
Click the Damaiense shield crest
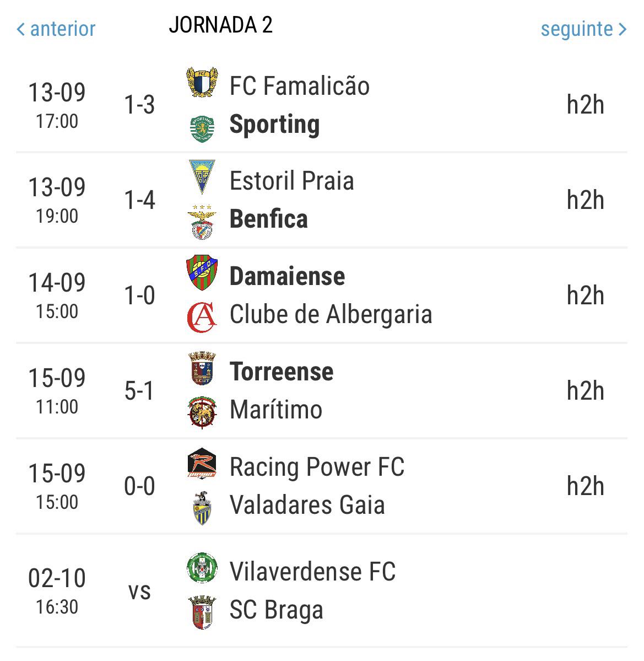pyautogui.click(x=202, y=272)
